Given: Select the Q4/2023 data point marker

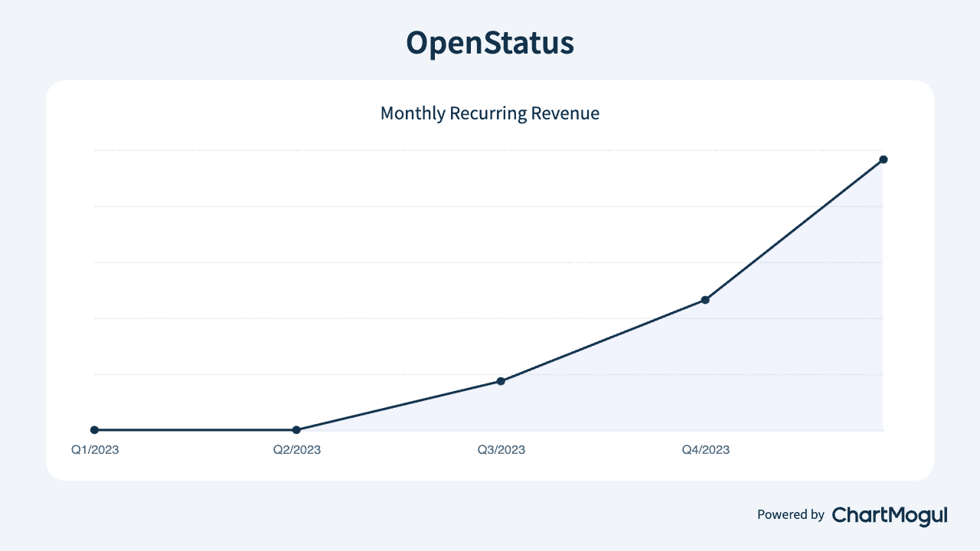Looking at the screenshot, I should [x=704, y=300].
